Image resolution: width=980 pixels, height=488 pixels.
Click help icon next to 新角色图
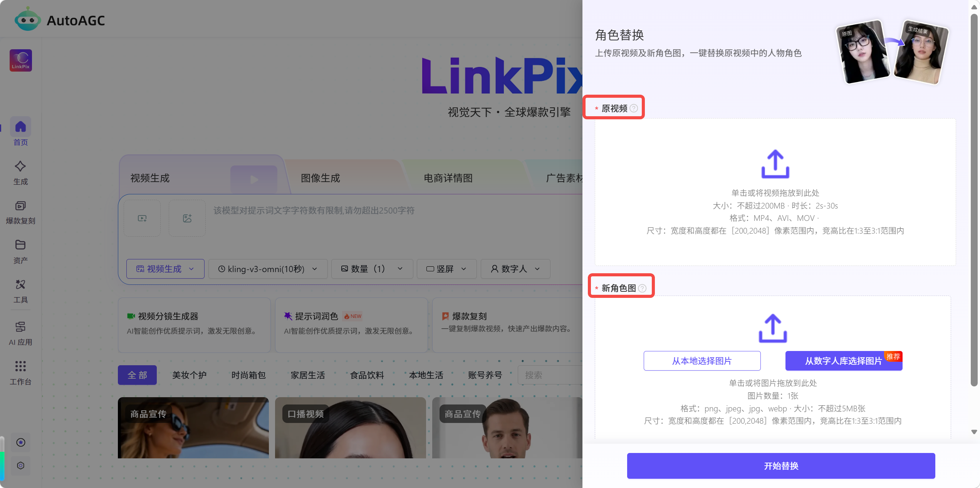click(642, 288)
